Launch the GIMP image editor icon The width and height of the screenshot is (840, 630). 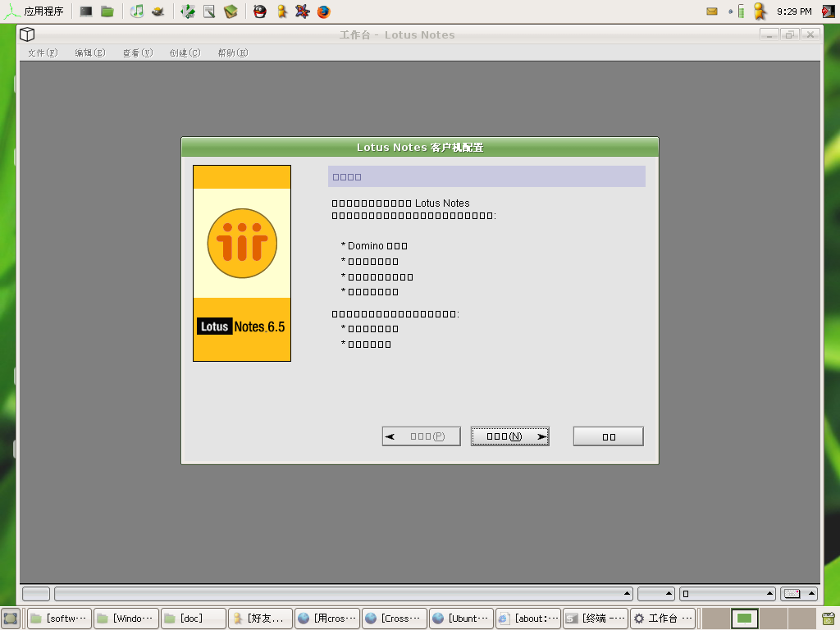tap(158, 11)
